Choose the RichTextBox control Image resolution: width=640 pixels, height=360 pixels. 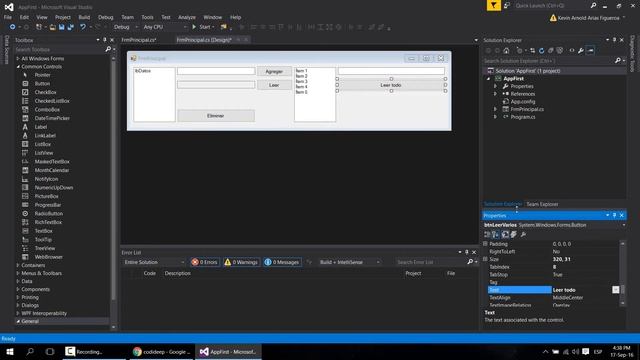[48, 222]
